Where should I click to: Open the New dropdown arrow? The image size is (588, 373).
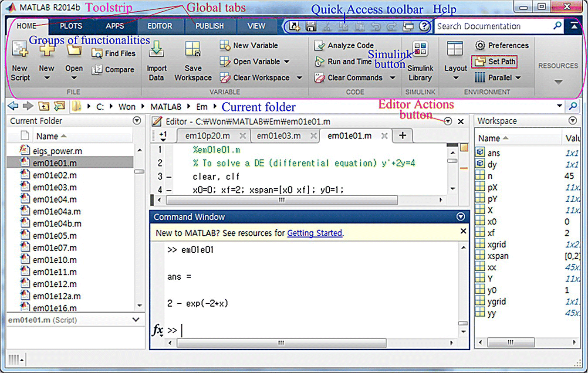point(47,78)
